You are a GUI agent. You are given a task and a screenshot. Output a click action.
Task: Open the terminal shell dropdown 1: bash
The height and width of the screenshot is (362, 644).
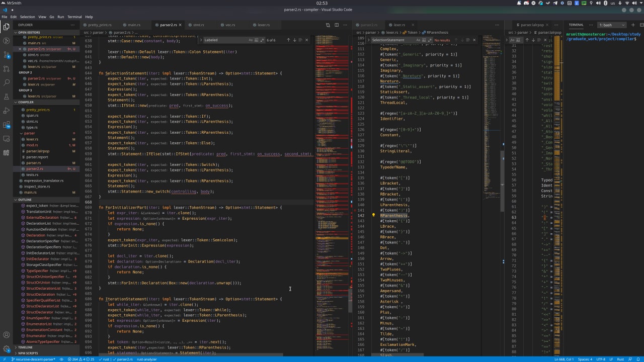tap(612, 25)
